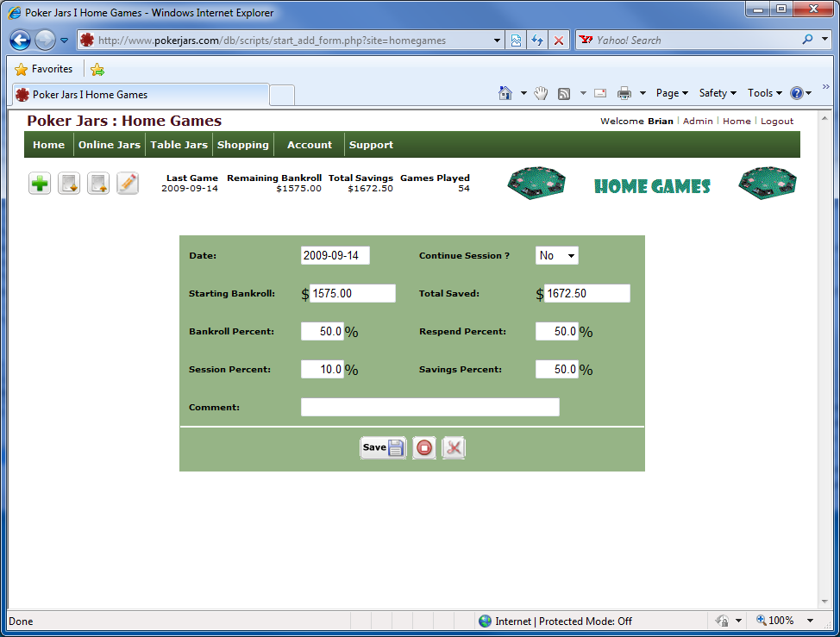
Task: Expand the print options dropdown arrow
Action: 643,93
